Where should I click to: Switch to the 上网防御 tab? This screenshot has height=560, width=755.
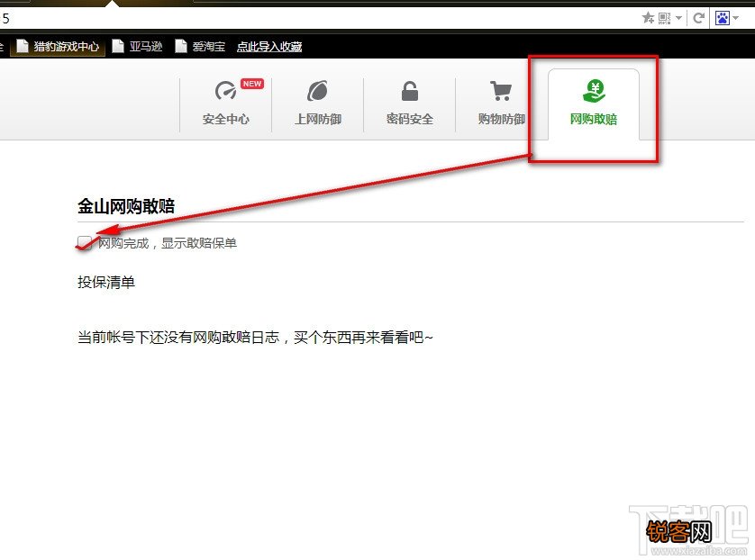click(318, 104)
